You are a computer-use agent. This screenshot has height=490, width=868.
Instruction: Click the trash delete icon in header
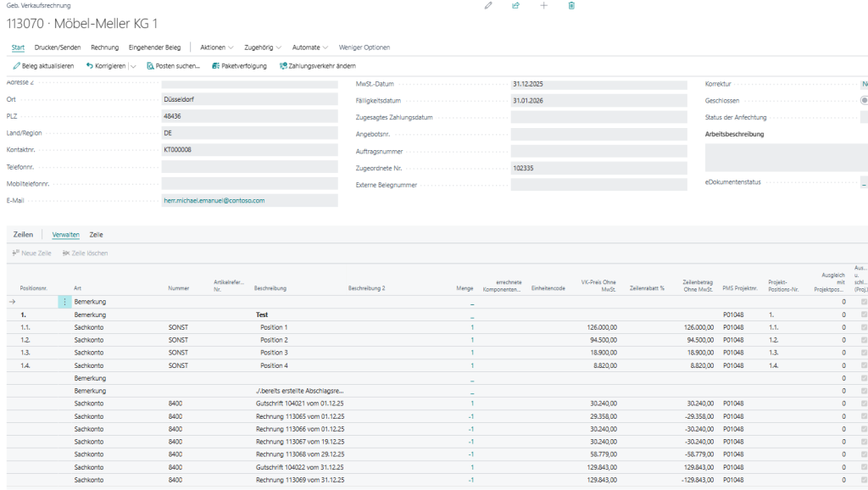tap(571, 6)
